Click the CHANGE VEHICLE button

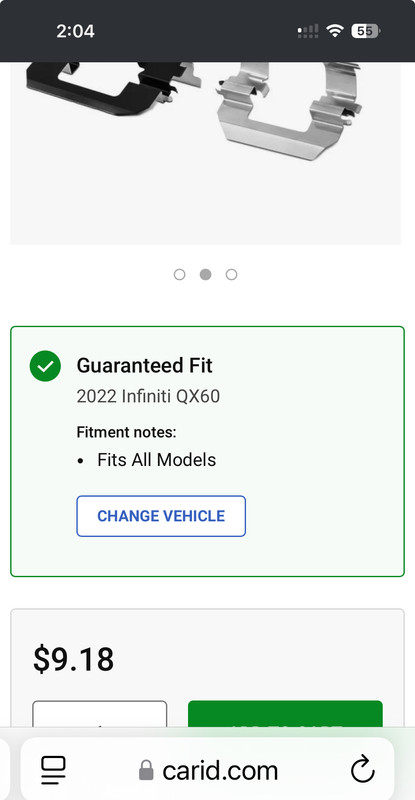point(161,516)
